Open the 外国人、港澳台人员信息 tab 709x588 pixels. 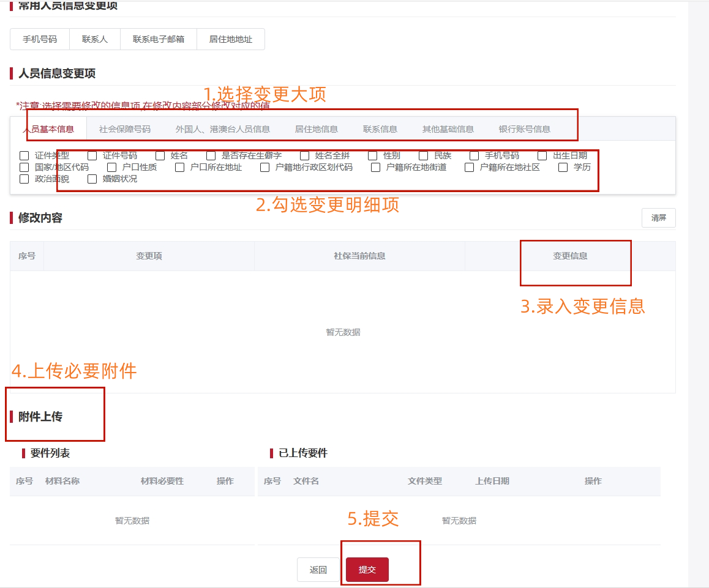pos(223,129)
